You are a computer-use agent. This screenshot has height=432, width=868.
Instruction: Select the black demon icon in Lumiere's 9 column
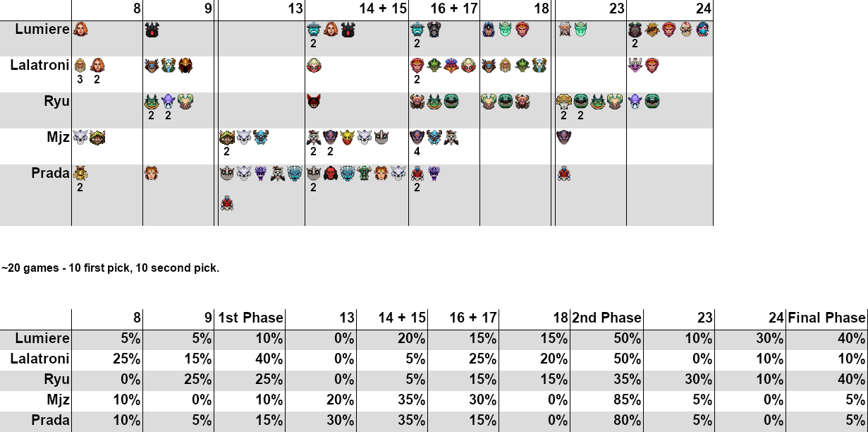coord(152,30)
